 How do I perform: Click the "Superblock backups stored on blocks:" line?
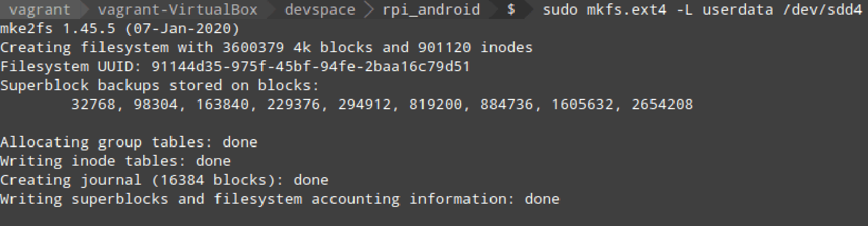[x=160, y=85]
